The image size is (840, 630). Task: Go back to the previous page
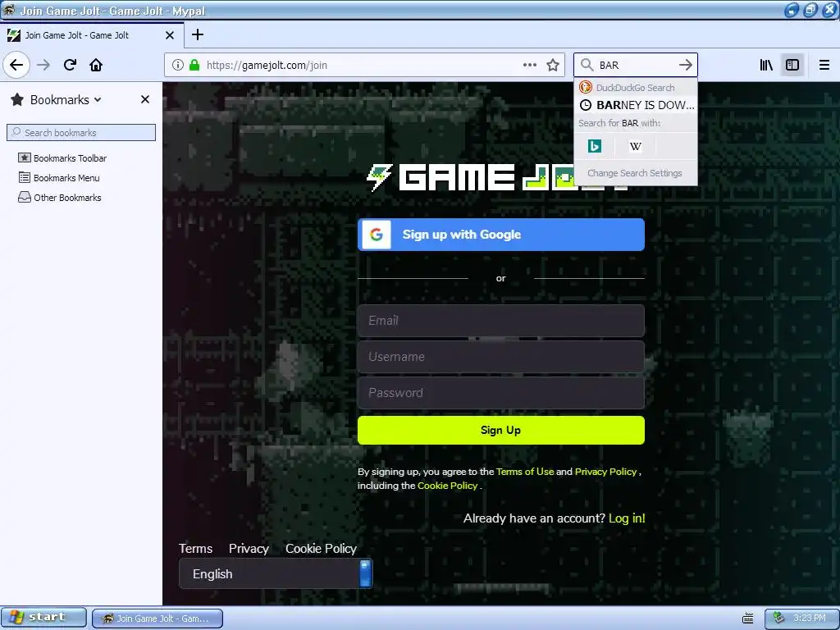click(x=16, y=65)
